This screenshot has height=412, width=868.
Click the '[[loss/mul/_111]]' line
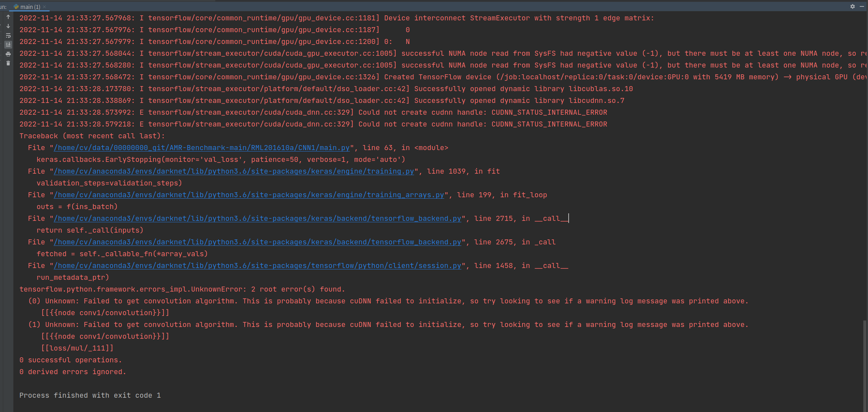[x=77, y=348]
